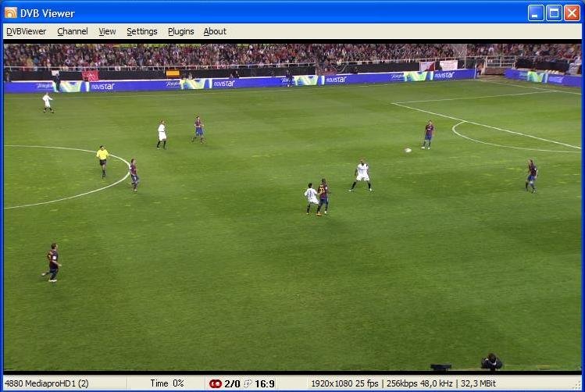Open the About menu
Screen dimensions: 585x392
(215, 31)
